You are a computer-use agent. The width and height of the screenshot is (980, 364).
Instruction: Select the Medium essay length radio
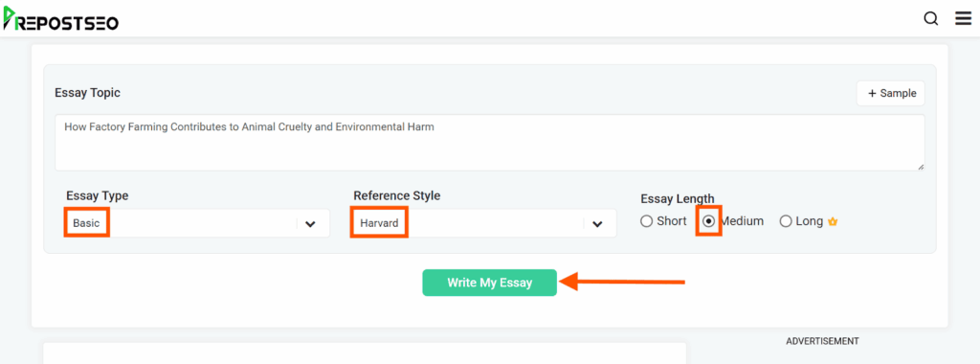pos(709,221)
